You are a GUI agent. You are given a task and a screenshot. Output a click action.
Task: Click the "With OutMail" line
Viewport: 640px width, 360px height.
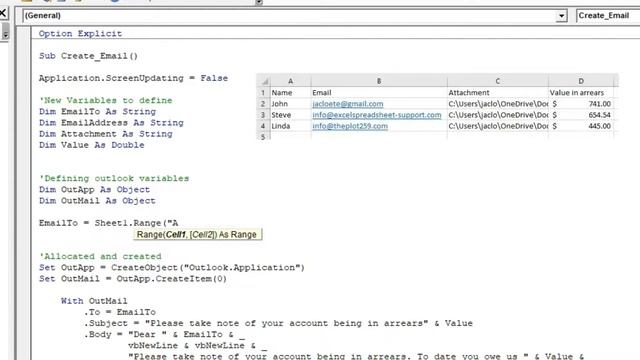pos(94,301)
